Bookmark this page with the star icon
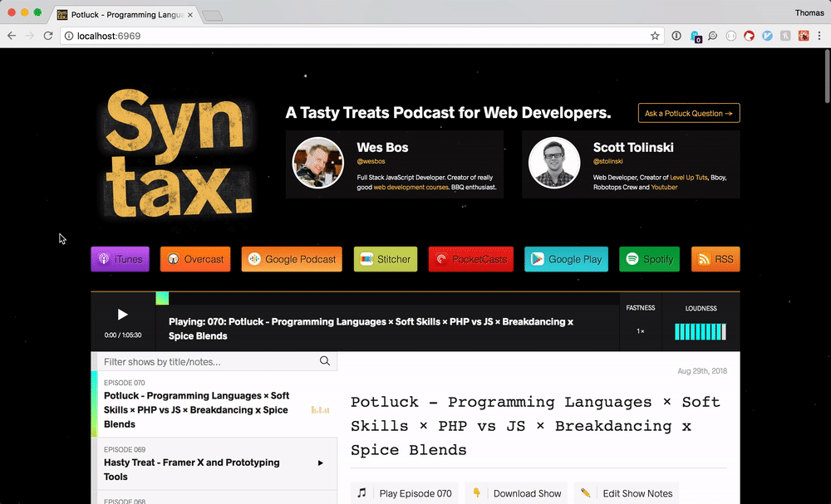Screen dimensions: 831x504 coord(655,36)
